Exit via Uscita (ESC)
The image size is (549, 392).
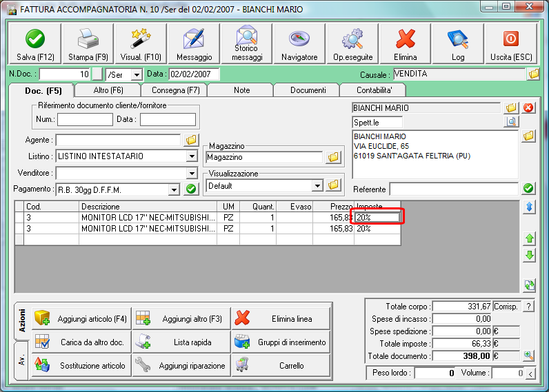click(x=511, y=43)
